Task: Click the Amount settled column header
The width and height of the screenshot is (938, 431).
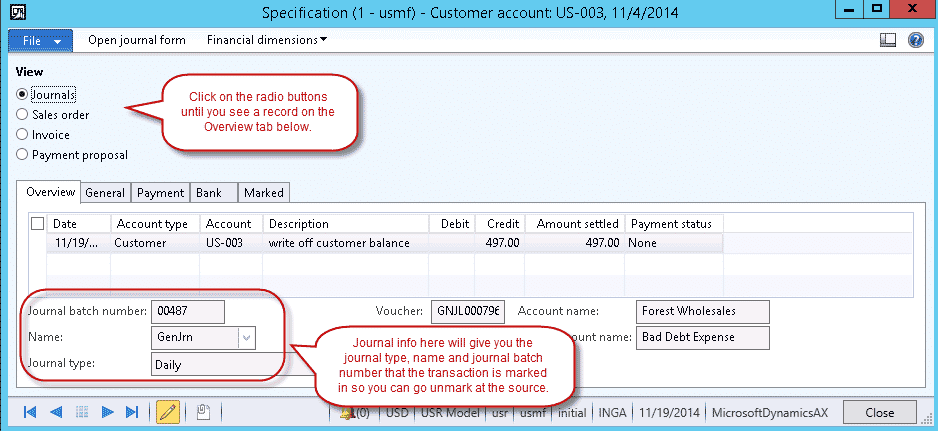Action: coord(575,224)
